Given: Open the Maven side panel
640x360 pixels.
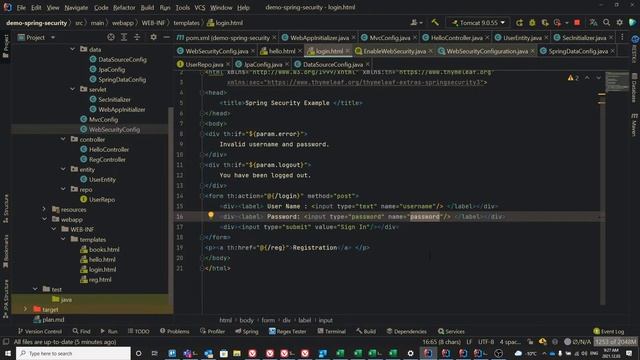Looking at the screenshot, I should coord(635,125).
